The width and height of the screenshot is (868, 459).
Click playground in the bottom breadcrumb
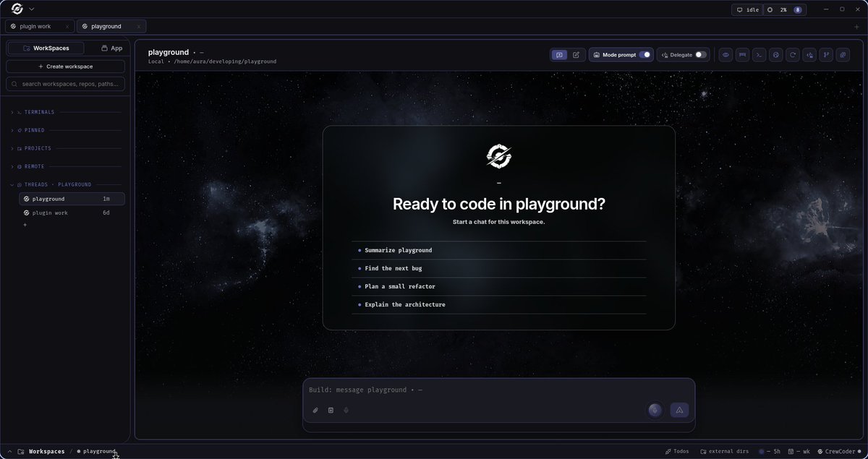pos(99,451)
